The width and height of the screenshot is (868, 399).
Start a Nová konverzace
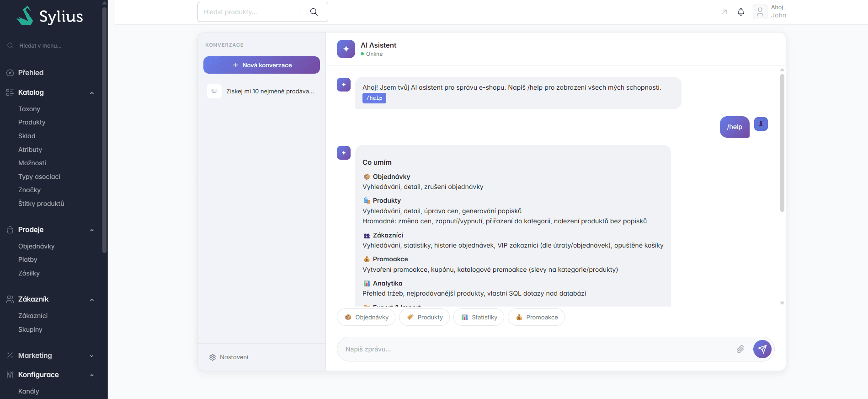261,65
